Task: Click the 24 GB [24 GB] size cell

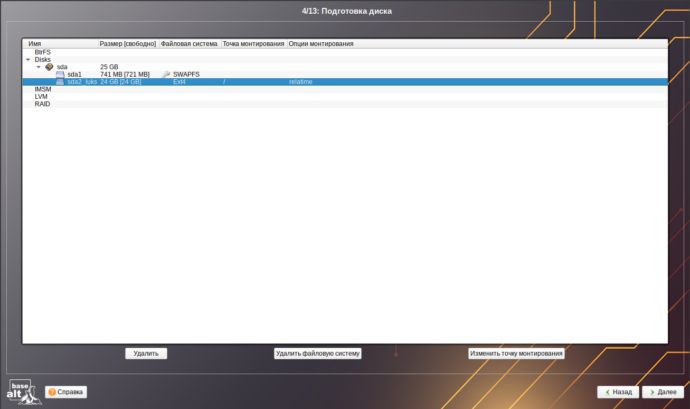Action: [121, 82]
